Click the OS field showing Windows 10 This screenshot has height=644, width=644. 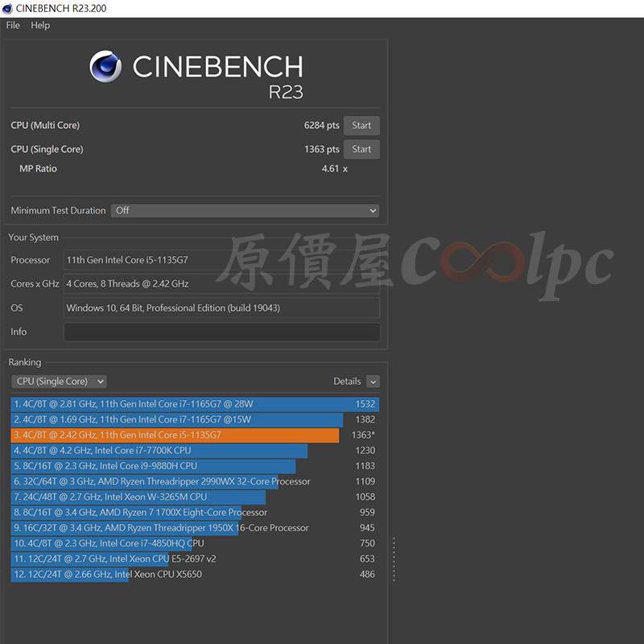(x=222, y=308)
